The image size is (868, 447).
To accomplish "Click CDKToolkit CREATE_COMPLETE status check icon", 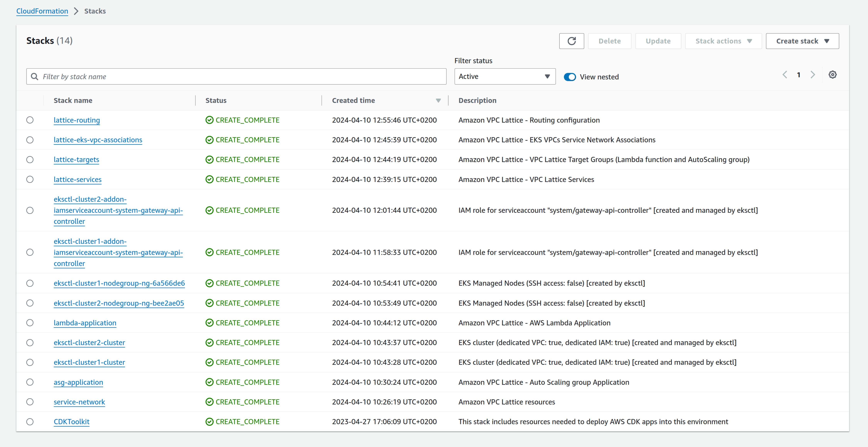I will [209, 422].
